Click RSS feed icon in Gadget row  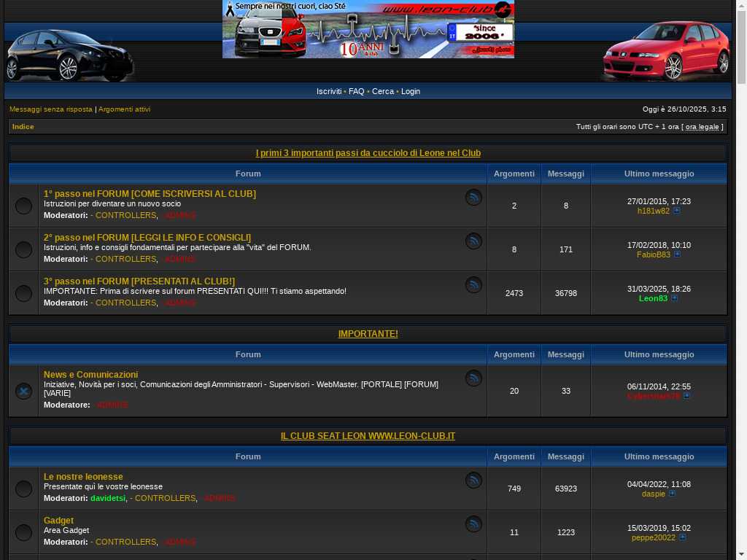(x=473, y=524)
